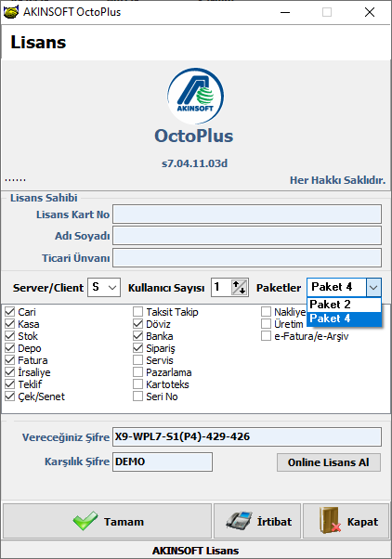The image size is (392, 559).
Task: Click the AKINSOFT OctoPlus logo
Action: [195, 96]
